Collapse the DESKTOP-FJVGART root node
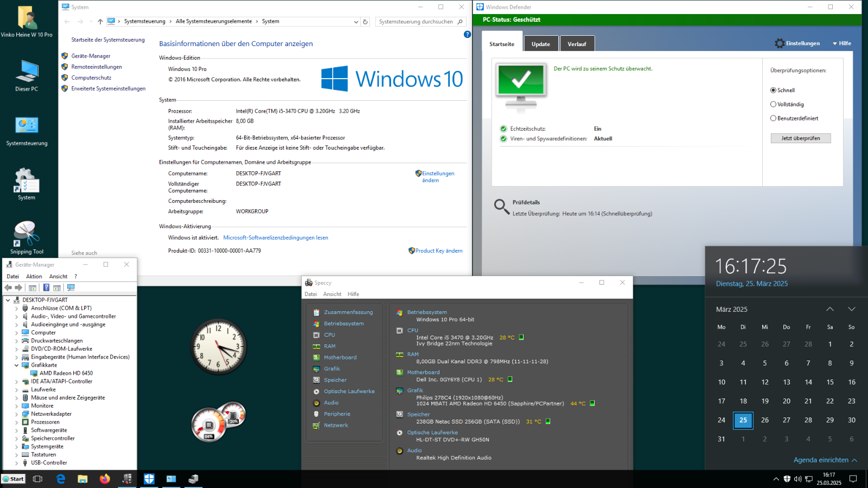Image resolution: width=868 pixels, height=488 pixels. click(8, 300)
